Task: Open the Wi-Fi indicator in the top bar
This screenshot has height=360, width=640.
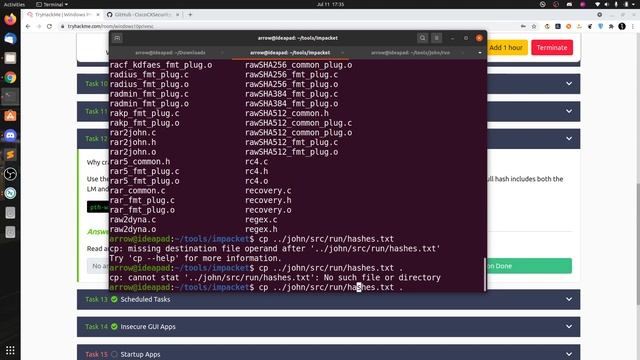Action: tap(598, 4)
